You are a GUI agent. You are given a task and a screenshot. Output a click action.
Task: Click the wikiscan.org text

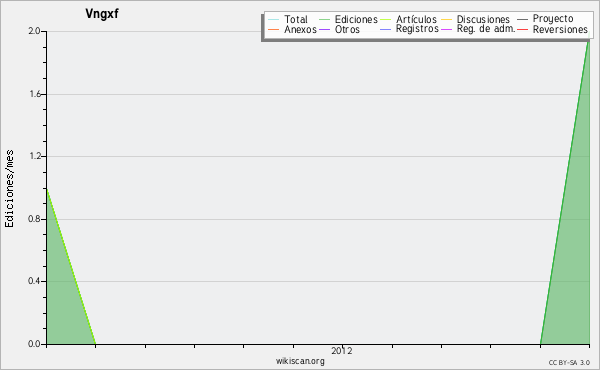tap(300, 361)
